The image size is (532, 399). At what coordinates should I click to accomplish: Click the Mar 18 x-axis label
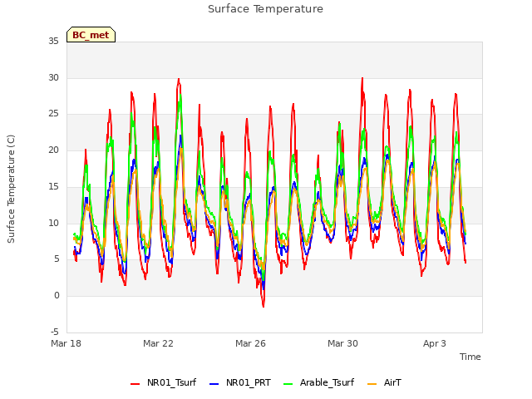66,343
